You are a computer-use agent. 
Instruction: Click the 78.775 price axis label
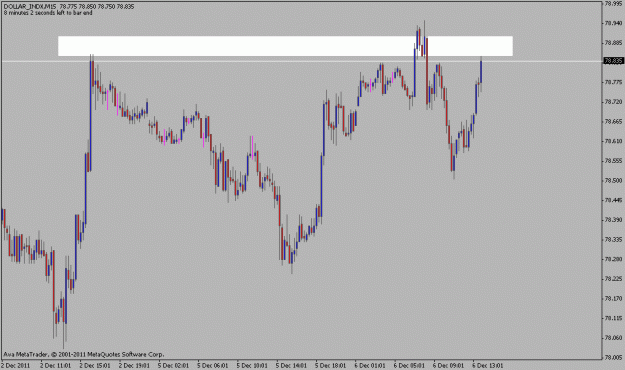(x=613, y=82)
